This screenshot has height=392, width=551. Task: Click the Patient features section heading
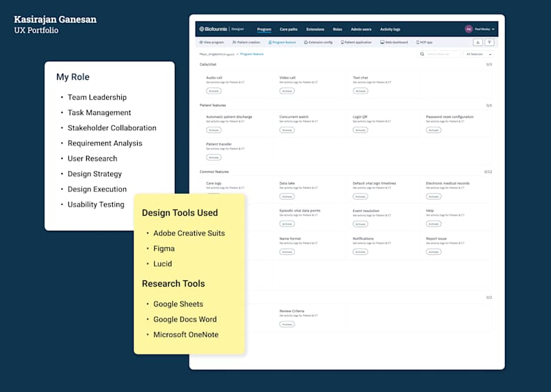tap(213, 105)
